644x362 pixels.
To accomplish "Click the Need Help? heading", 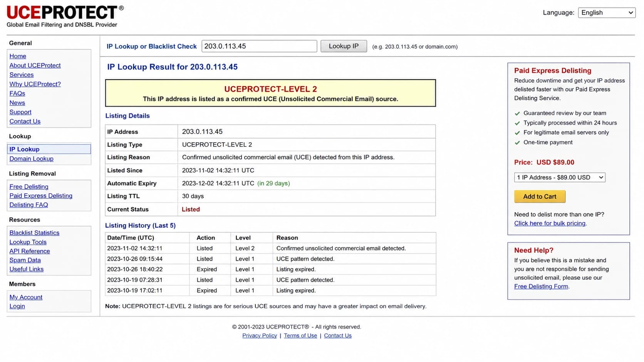I will (534, 250).
